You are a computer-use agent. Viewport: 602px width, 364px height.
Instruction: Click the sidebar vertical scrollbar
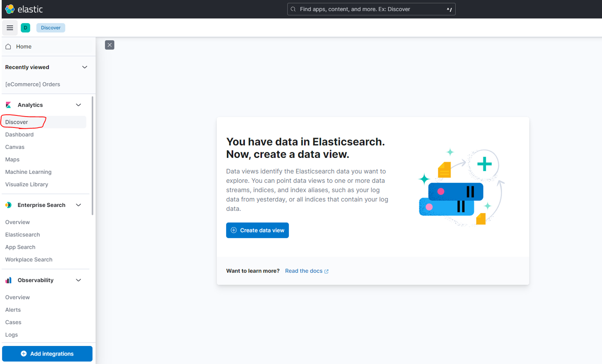coord(92,156)
